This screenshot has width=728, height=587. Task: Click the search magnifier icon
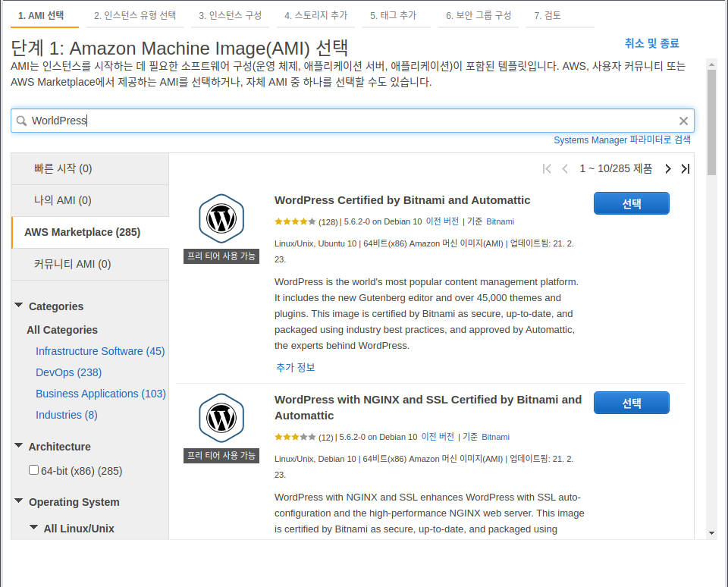click(21, 121)
